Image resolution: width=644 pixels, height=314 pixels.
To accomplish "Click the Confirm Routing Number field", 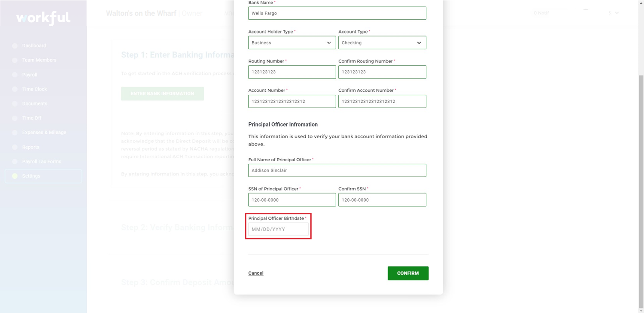I will [x=382, y=72].
